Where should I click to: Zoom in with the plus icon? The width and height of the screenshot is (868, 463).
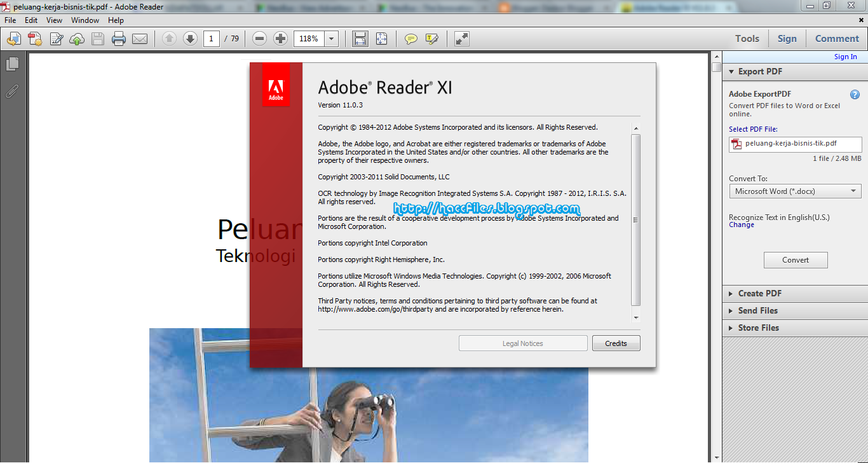[280, 39]
